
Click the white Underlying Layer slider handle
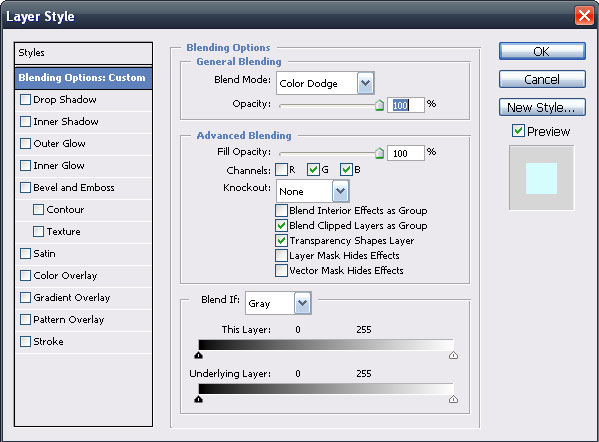pyautogui.click(x=453, y=399)
